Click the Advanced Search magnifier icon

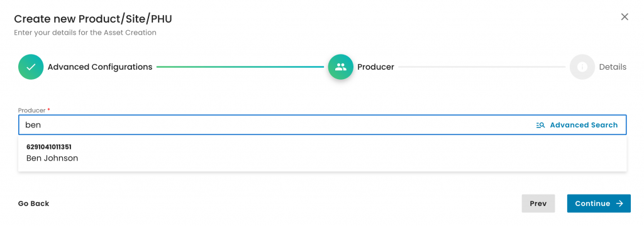(x=540, y=125)
